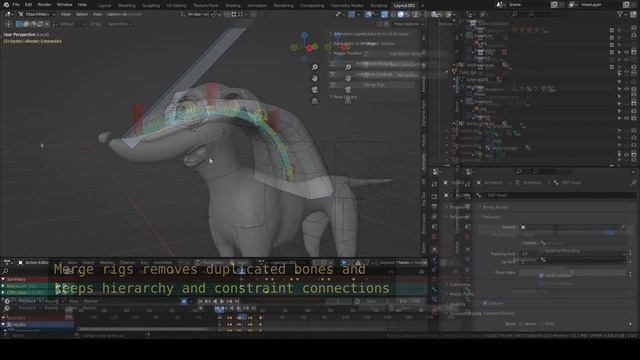Switch to the Scripting workspace tab
640x360 pixels.
pos(378,6)
